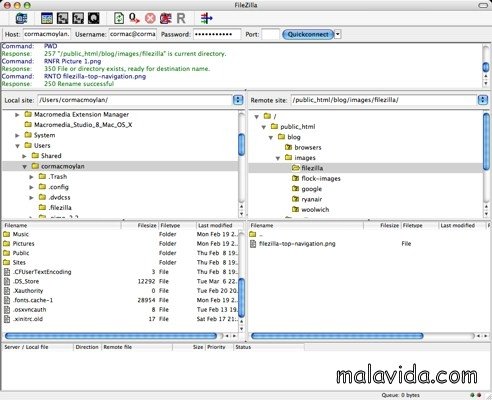
Task: Click local file list vertical scrollbar thumb
Action: tap(242, 297)
